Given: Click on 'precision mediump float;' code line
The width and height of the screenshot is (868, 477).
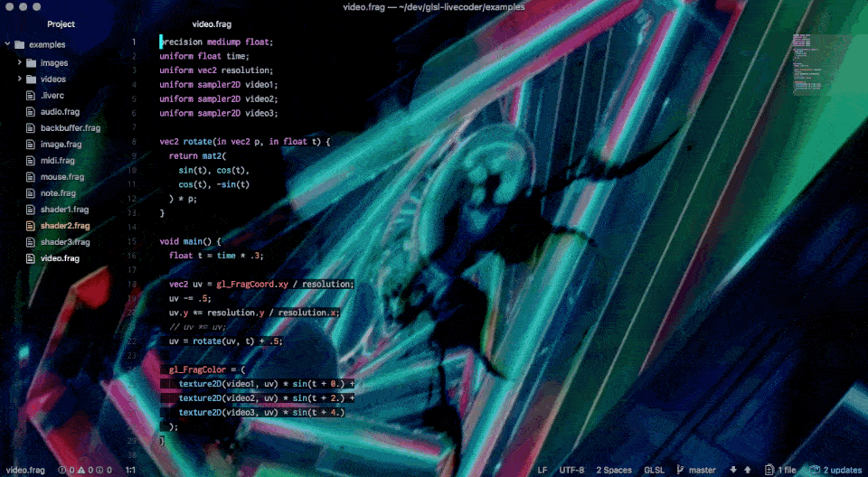Looking at the screenshot, I should pyautogui.click(x=216, y=42).
